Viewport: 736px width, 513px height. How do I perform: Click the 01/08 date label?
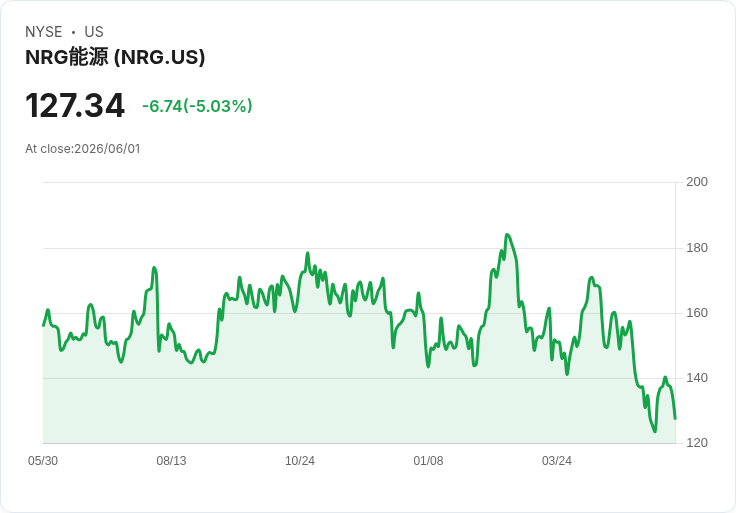(428, 461)
